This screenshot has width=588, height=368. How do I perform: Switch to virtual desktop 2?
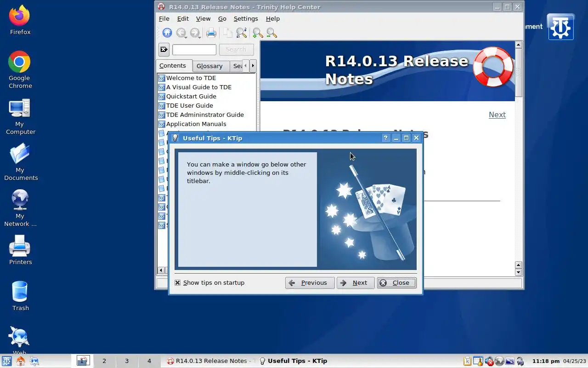104,361
